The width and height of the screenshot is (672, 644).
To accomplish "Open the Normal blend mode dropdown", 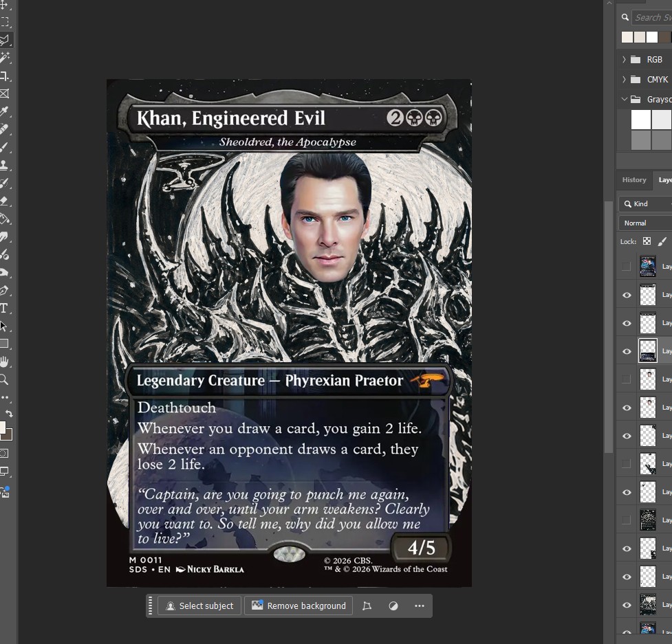I will coord(645,223).
